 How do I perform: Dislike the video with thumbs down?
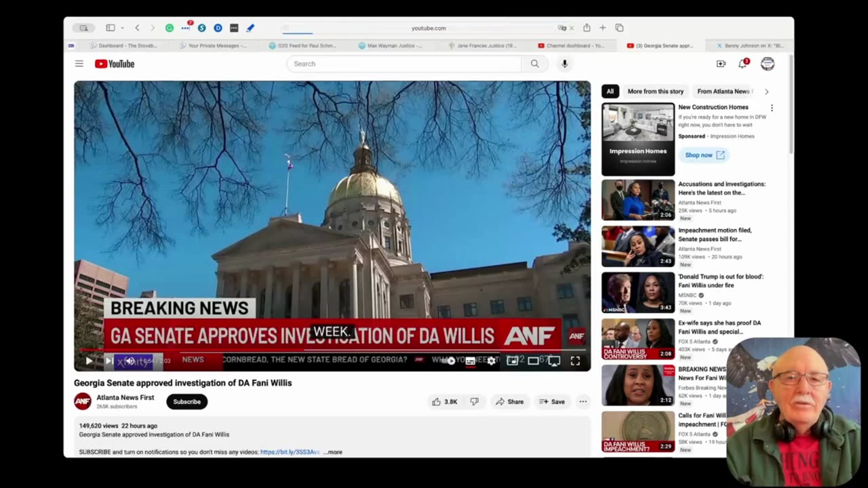tap(475, 402)
